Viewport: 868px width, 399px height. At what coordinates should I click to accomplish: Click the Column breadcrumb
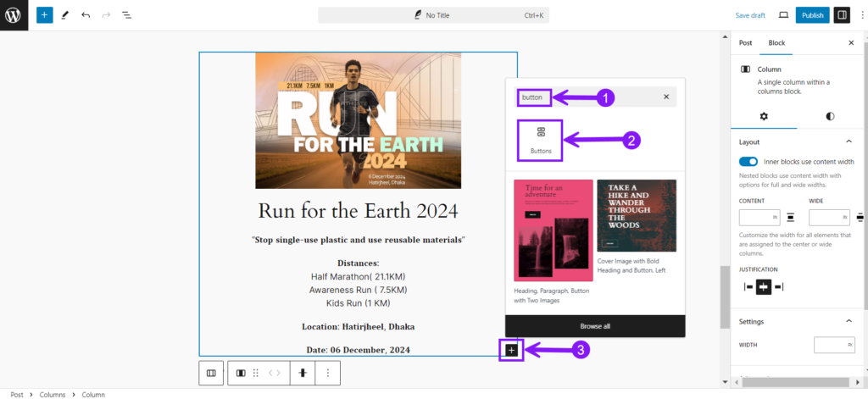pos(93,395)
